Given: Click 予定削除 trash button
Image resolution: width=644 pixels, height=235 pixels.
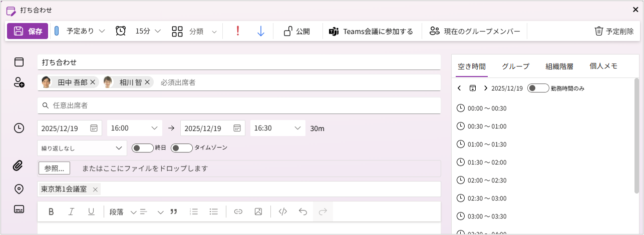Looking at the screenshot, I should [613, 31].
